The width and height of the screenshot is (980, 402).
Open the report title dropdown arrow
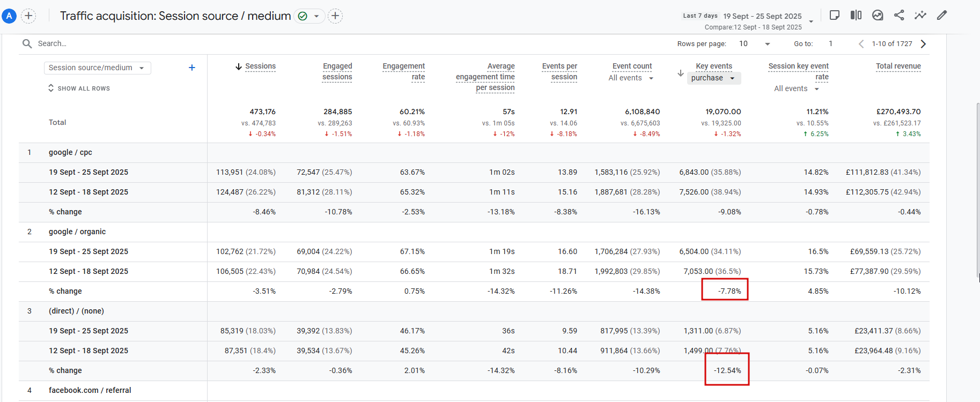pyautogui.click(x=316, y=16)
